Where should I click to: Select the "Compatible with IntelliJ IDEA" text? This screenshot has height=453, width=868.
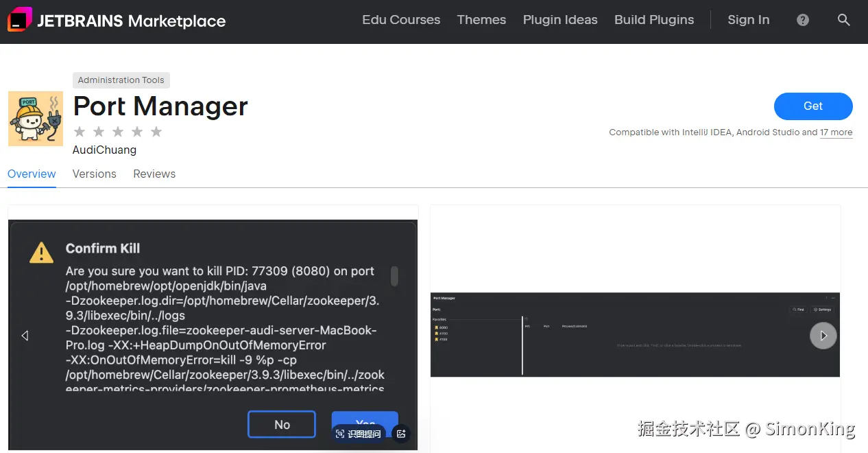[x=671, y=132]
